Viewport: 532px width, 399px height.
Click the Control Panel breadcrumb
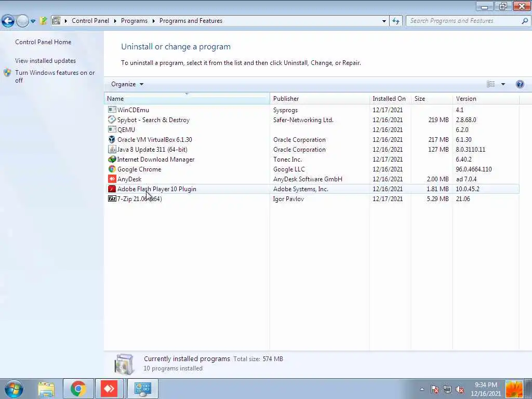pyautogui.click(x=90, y=21)
